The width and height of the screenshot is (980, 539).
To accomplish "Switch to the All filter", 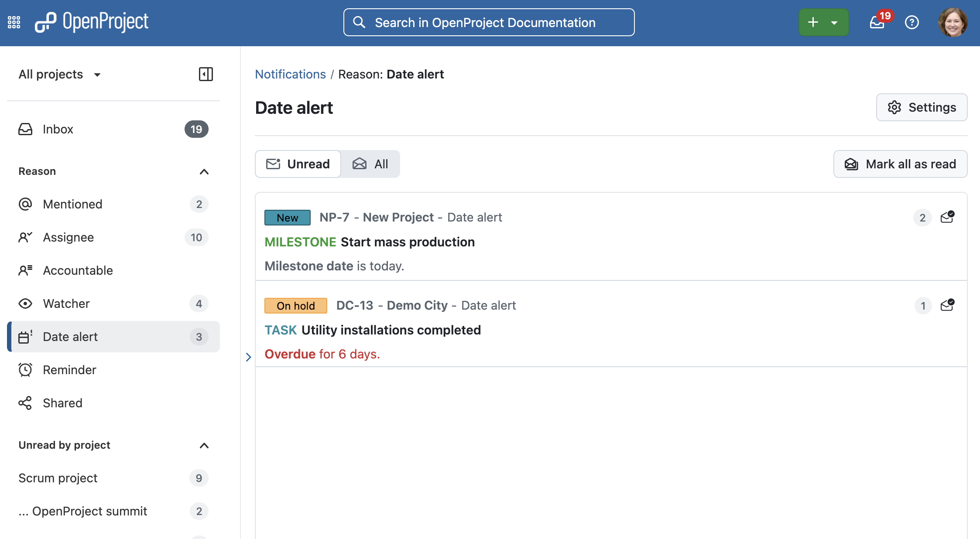I will coord(370,164).
